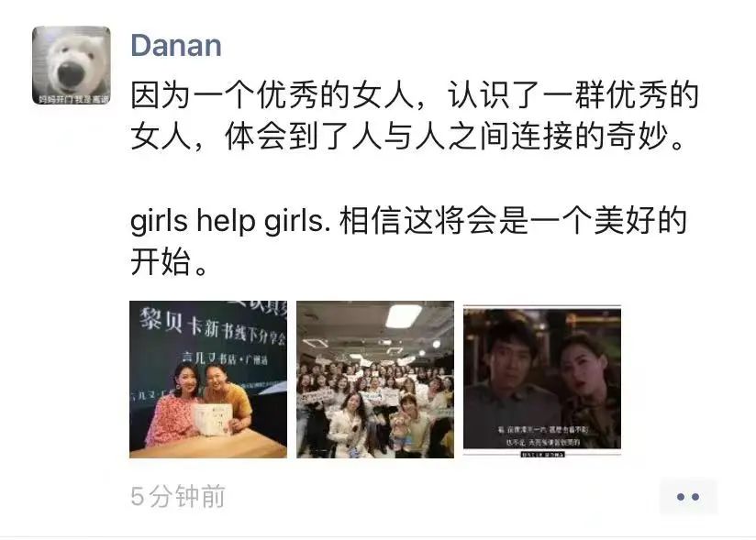Select the final line 开始。
This screenshot has width=756, height=540.
tap(169, 262)
